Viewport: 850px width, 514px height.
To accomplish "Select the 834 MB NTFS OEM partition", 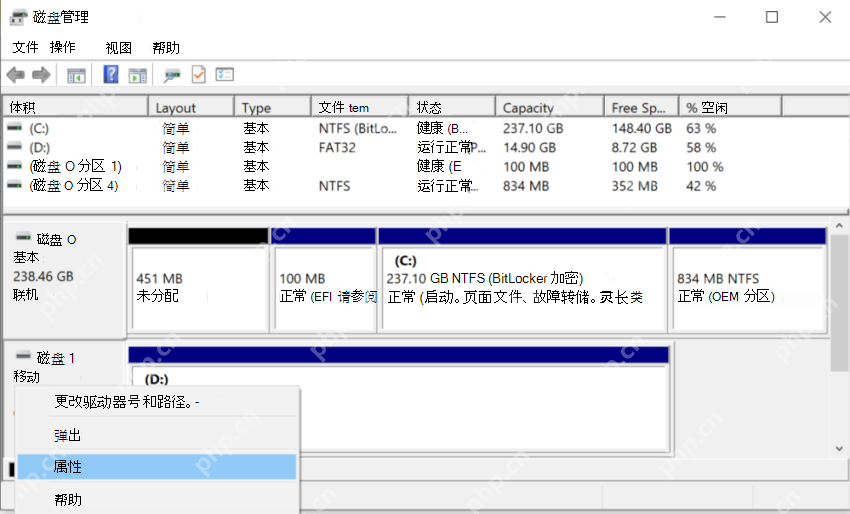I will click(x=748, y=281).
